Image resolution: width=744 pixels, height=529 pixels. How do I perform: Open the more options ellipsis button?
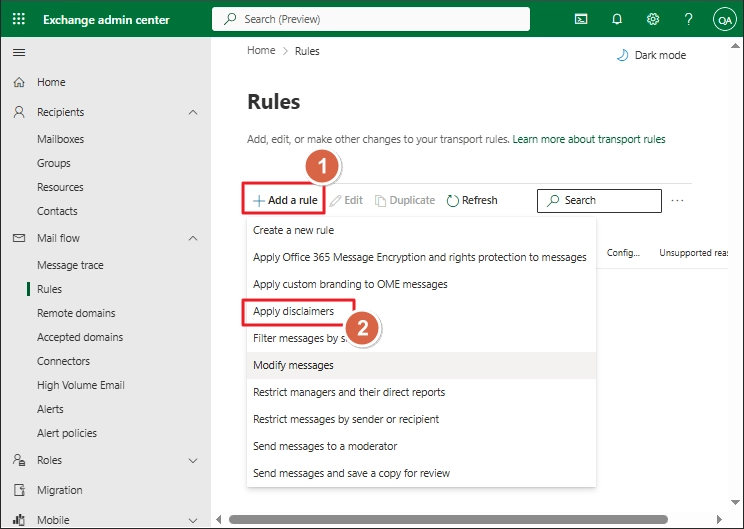tap(678, 200)
